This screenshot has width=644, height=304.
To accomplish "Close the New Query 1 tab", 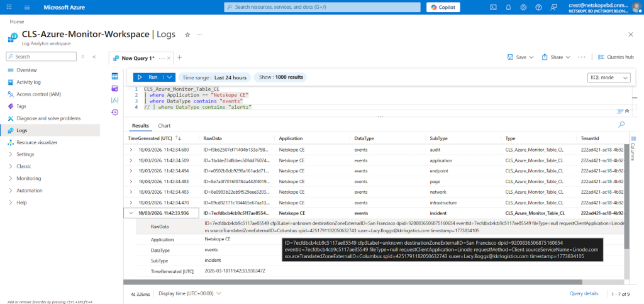I will [x=169, y=58].
